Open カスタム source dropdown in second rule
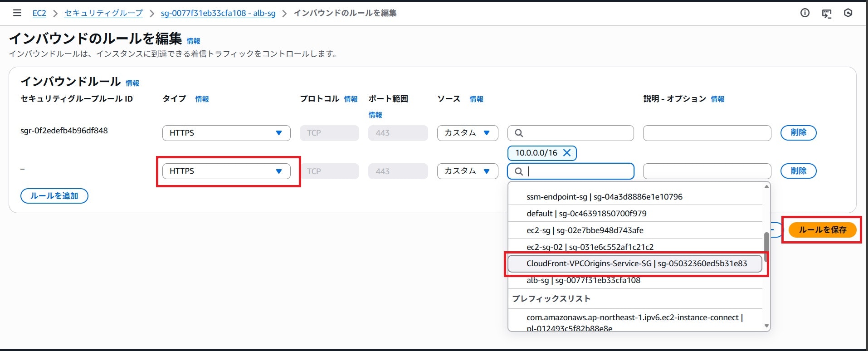The image size is (868, 351). tap(468, 171)
